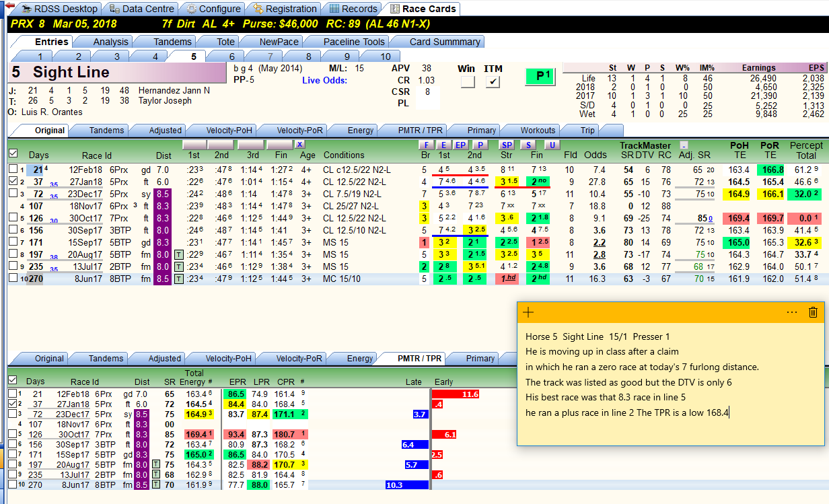Click the red 11.6 Early energy bar
This screenshot has width=829, height=504.
point(456,394)
